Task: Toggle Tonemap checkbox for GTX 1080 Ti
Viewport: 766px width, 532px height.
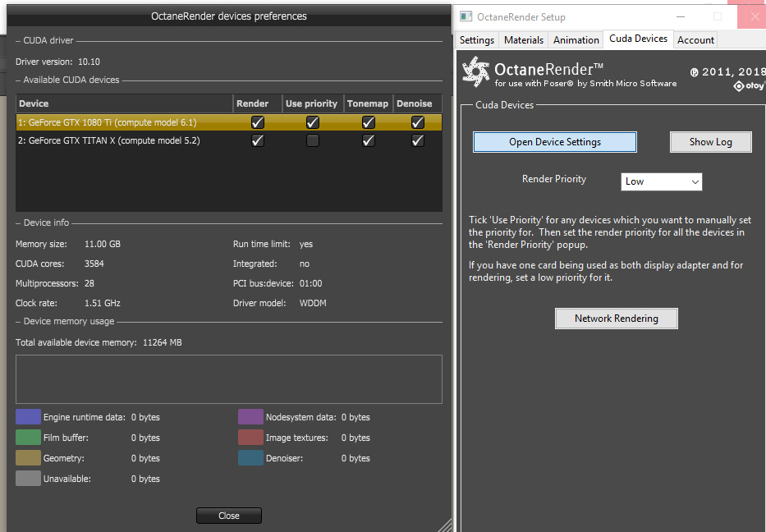Action: coord(369,122)
